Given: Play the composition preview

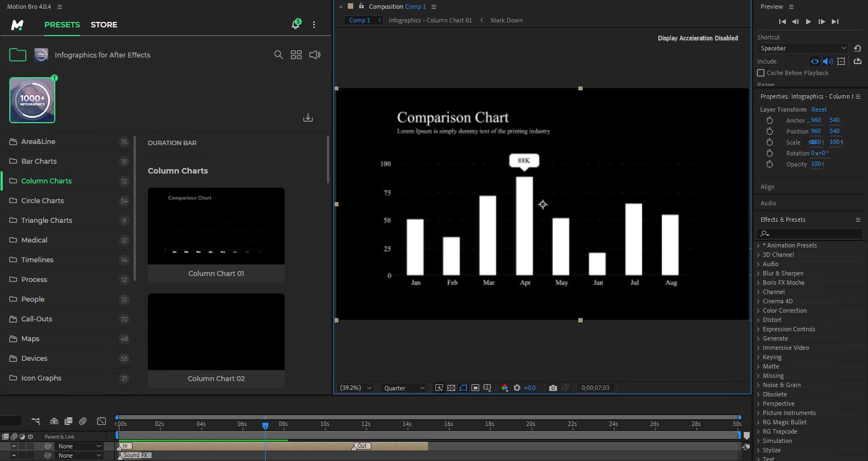Looking at the screenshot, I should click(x=808, y=22).
